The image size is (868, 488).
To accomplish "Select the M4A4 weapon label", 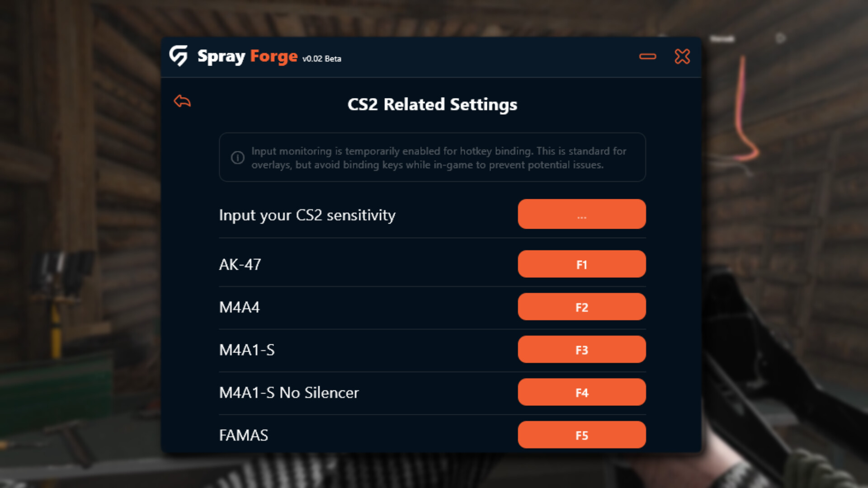I will [x=240, y=308].
